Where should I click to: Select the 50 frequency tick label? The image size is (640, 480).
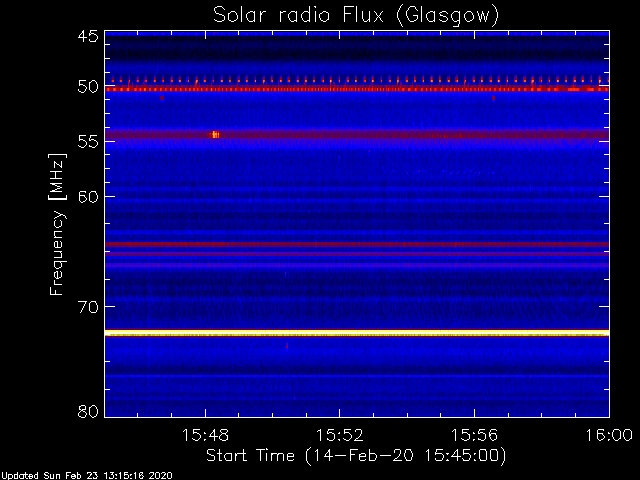(x=88, y=87)
